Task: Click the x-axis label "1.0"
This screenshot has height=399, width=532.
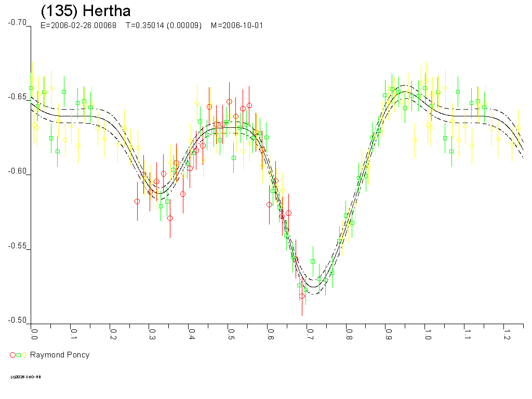Action: coord(428,334)
